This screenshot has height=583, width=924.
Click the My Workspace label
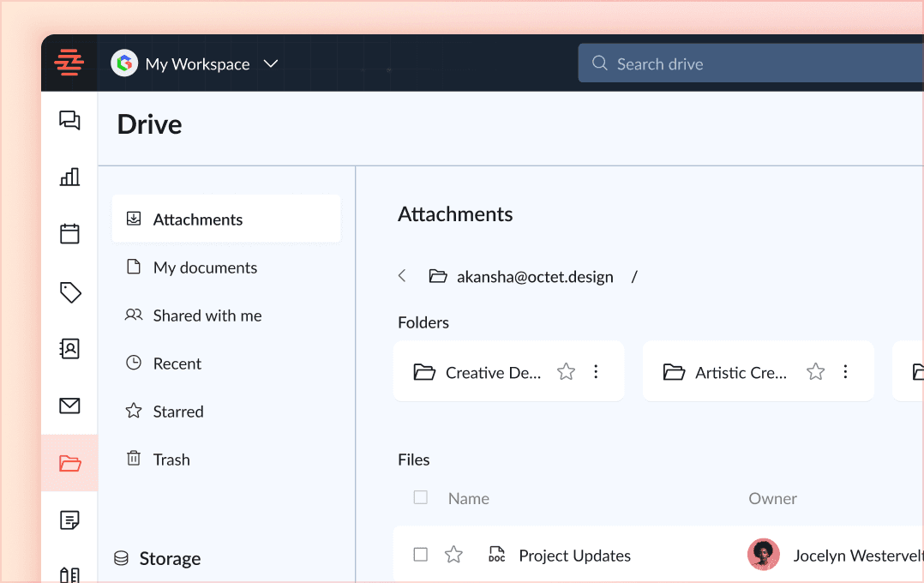click(x=197, y=63)
